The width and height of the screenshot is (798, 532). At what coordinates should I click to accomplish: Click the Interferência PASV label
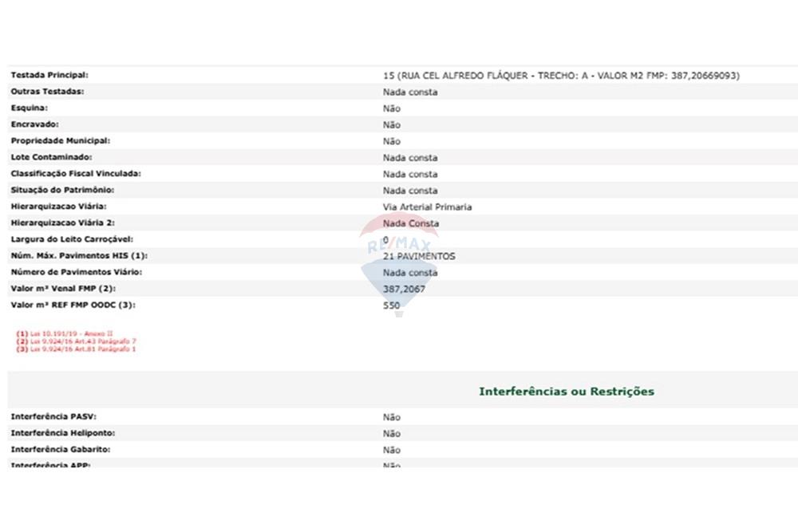[x=53, y=417]
